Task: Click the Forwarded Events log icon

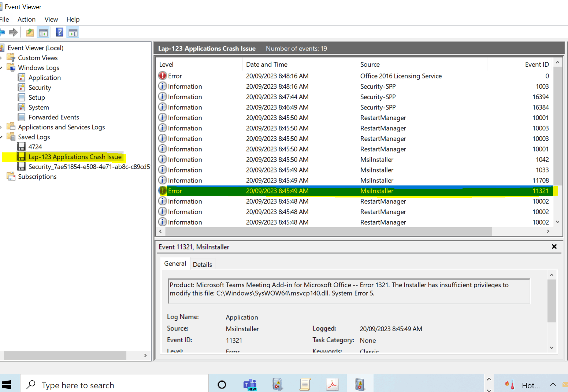Action: [22, 117]
